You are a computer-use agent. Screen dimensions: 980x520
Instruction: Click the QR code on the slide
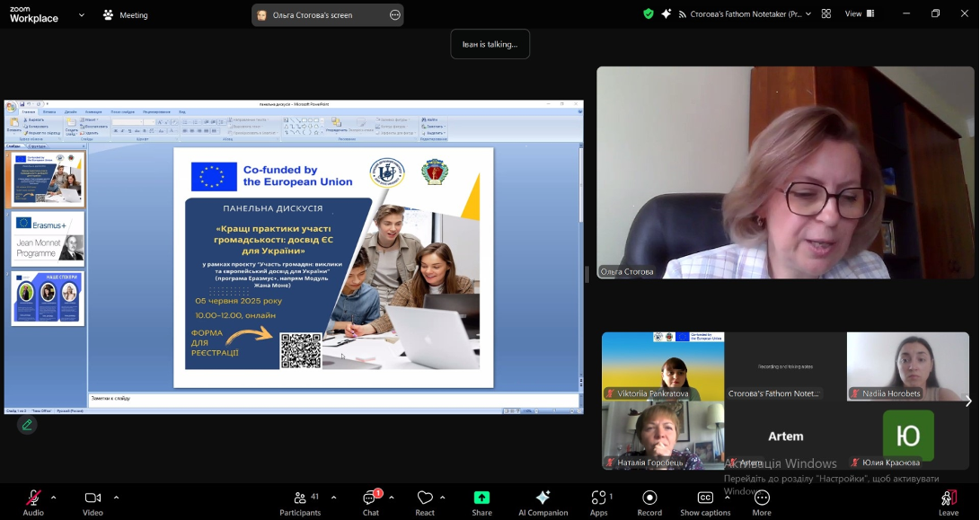(x=301, y=350)
